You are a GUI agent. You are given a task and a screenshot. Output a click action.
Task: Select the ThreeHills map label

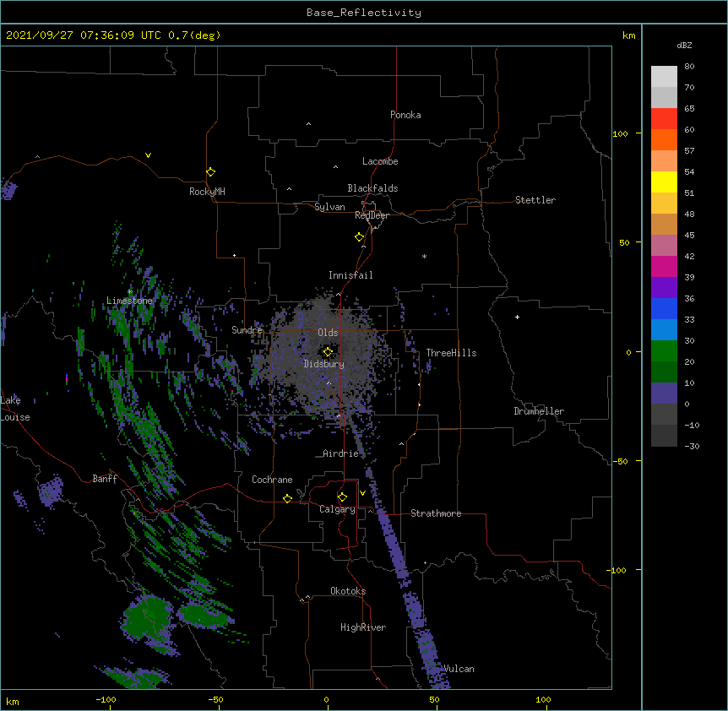pos(451,353)
